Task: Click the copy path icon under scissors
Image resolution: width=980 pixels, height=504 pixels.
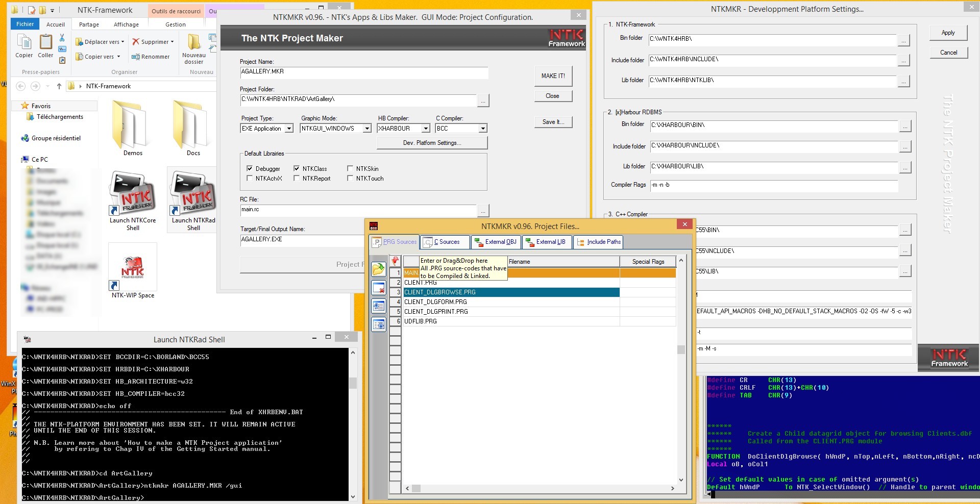Action: (62, 49)
